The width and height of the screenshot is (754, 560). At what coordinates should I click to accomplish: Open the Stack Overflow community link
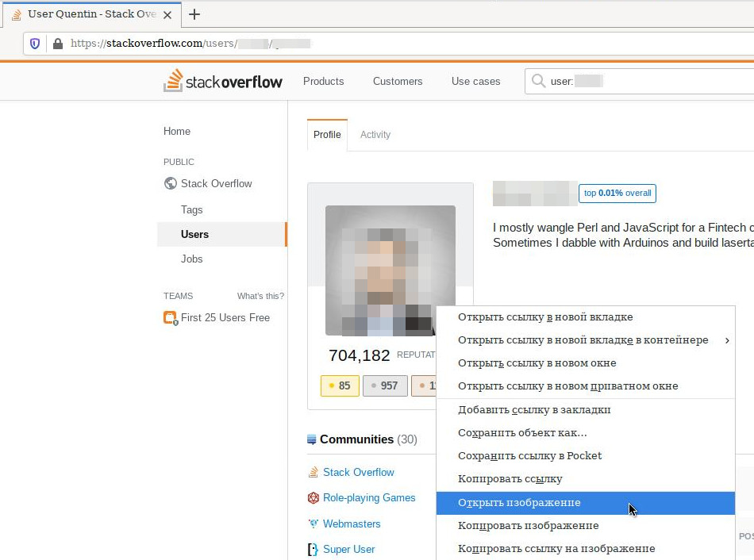pos(358,473)
